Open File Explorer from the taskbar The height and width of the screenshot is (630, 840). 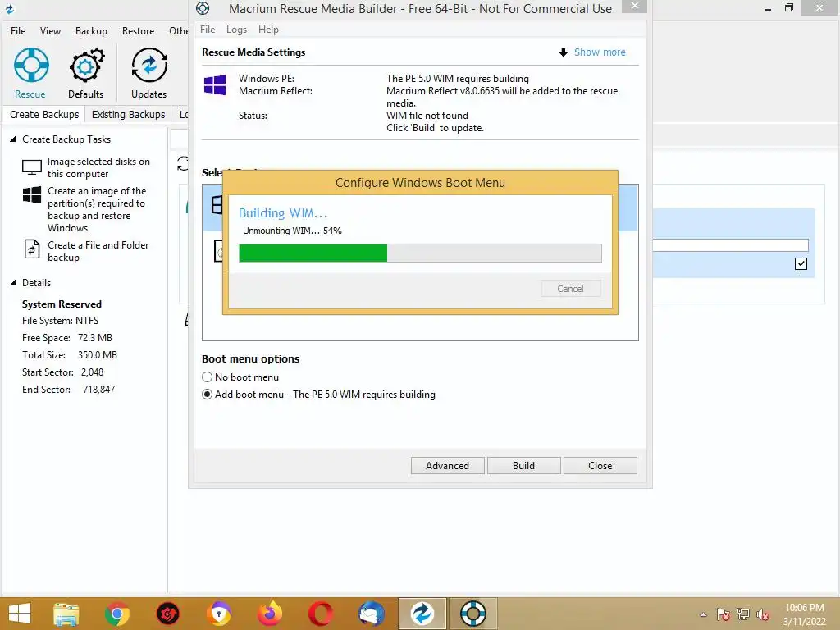[x=66, y=614]
